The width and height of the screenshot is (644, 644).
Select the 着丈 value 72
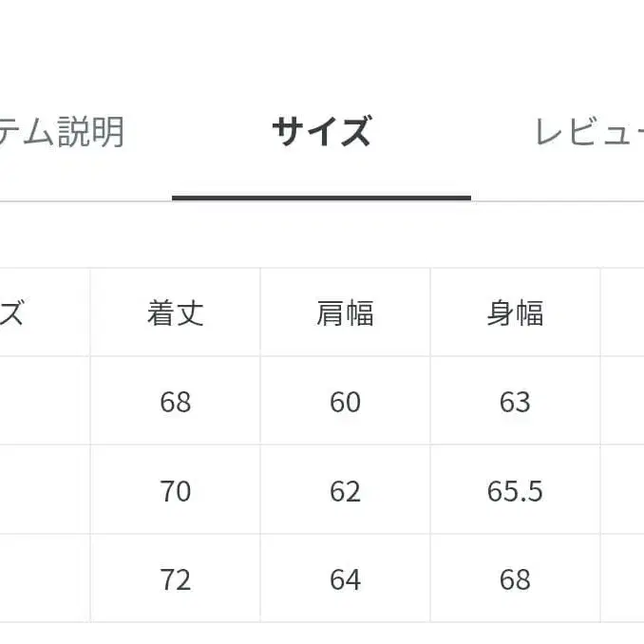(176, 579)
